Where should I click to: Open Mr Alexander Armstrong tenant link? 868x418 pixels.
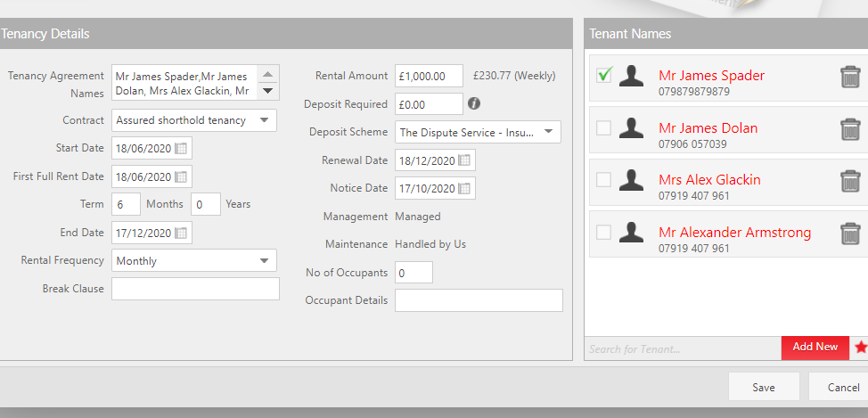click(734, 232)
